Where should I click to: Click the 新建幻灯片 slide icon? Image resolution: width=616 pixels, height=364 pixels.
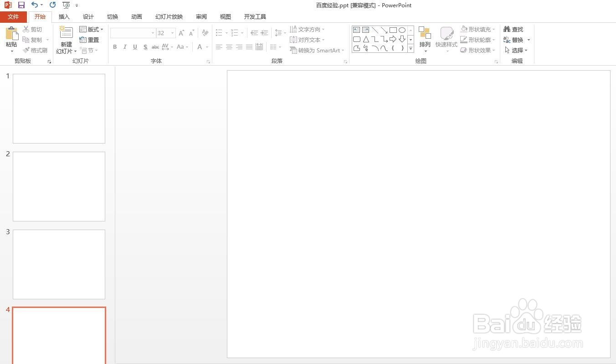(66, 33)
